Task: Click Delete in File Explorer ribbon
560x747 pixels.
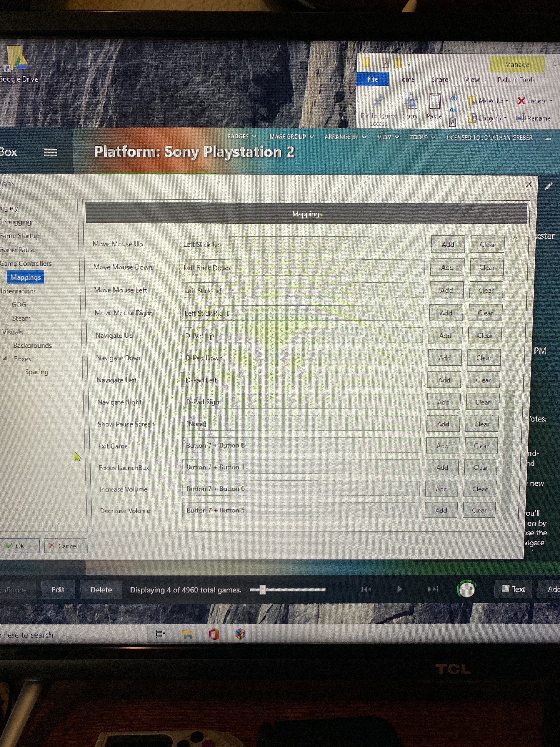Action: (x=535, y=101)
